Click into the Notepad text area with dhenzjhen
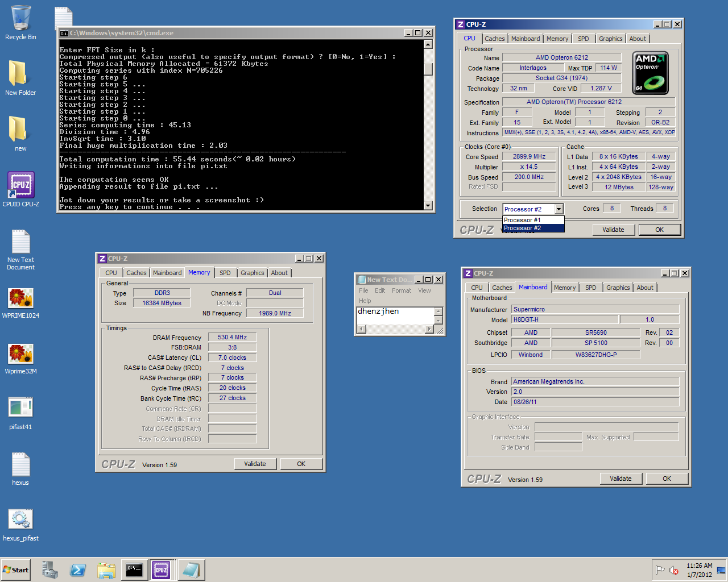The width and height of the screenshot is (728, 582). (x=395, y=315)
